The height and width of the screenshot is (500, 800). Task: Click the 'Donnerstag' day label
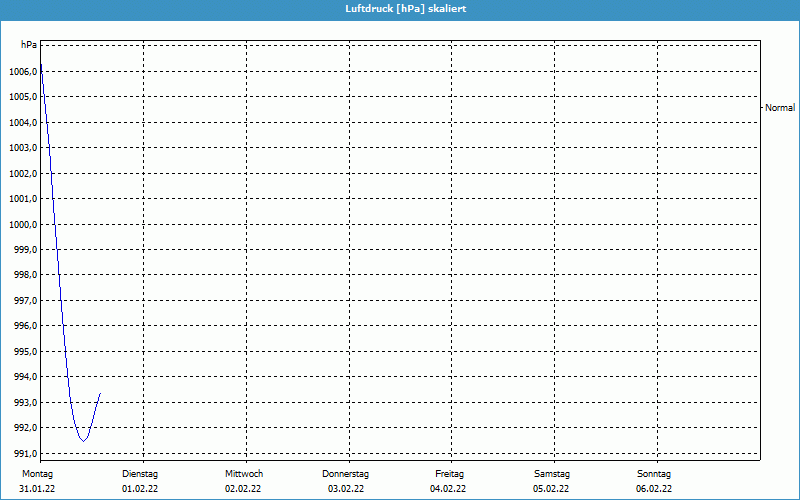[x=346, y=474]
